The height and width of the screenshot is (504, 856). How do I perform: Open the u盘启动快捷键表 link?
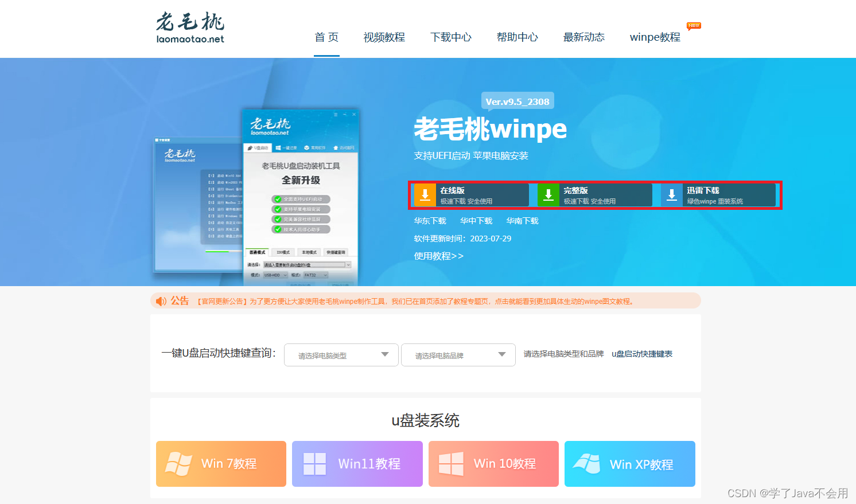tap(642, 354)
